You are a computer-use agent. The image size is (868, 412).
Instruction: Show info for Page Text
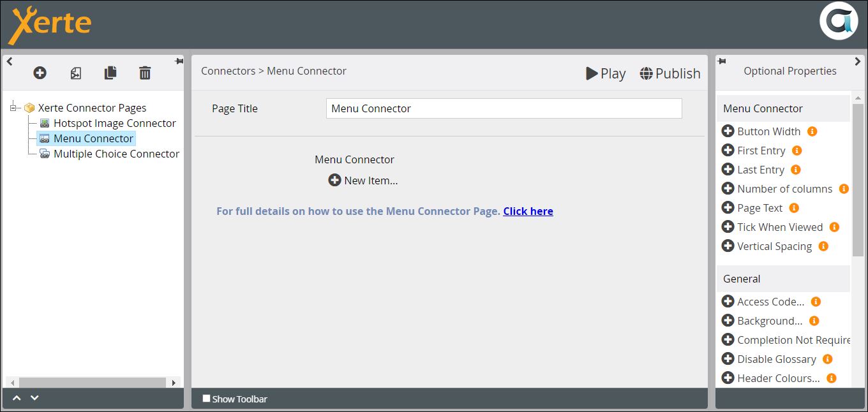794,208
